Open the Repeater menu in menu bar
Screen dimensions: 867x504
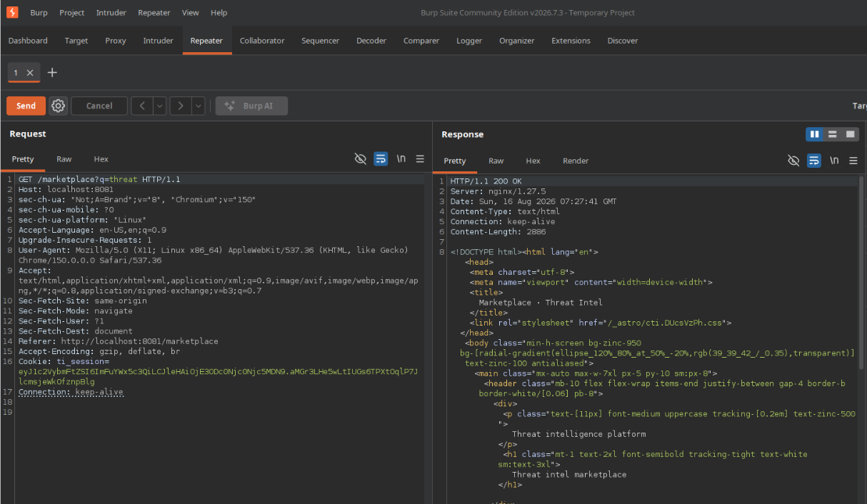(154, 13)
